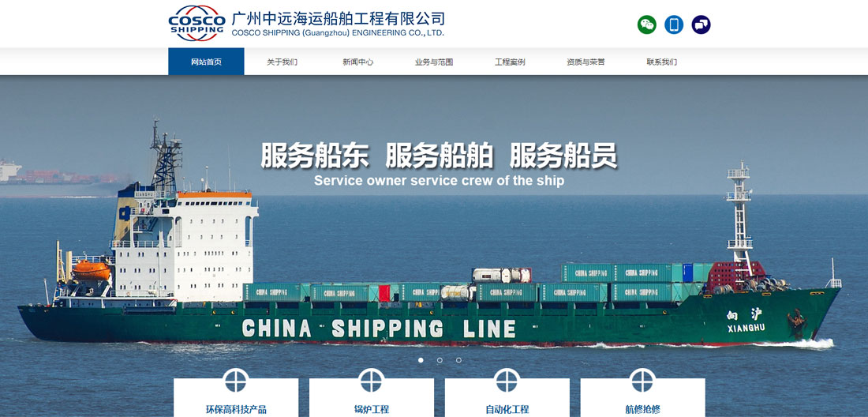Screen dimensions: 868x417
Task: Open the 工程案例 nav item
Action: [x=510, y=62]
